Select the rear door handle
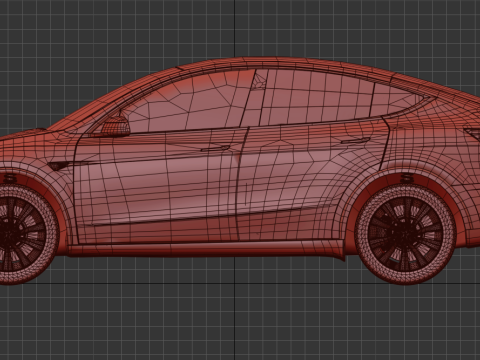Screen dimensions: 480x360 (355, 140)
